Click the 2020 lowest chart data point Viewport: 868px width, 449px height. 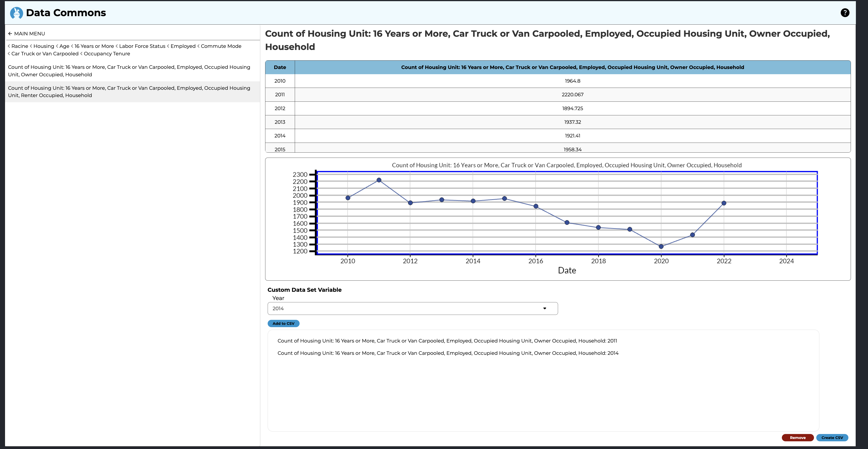tap(661, 247)
